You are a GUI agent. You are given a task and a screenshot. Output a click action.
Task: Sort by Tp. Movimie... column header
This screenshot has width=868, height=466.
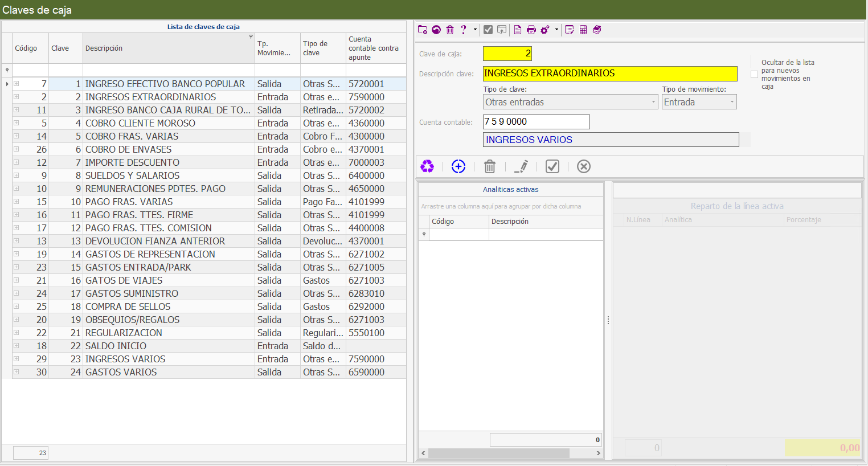pos(277,48)
